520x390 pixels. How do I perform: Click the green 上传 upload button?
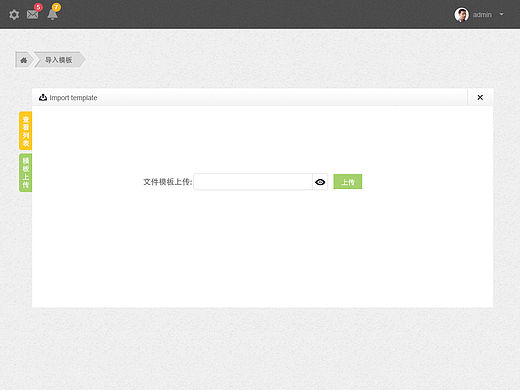click(x=348, y=182)
